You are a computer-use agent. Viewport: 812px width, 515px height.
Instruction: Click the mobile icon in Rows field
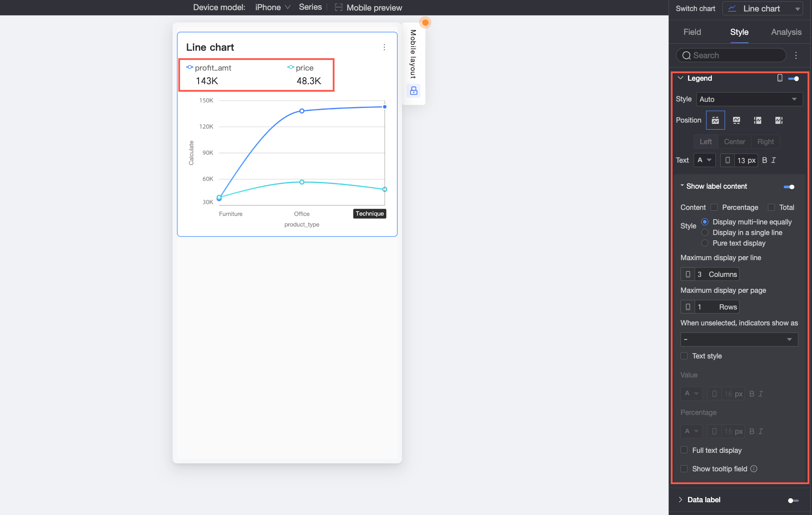click(x=688, y=307)
